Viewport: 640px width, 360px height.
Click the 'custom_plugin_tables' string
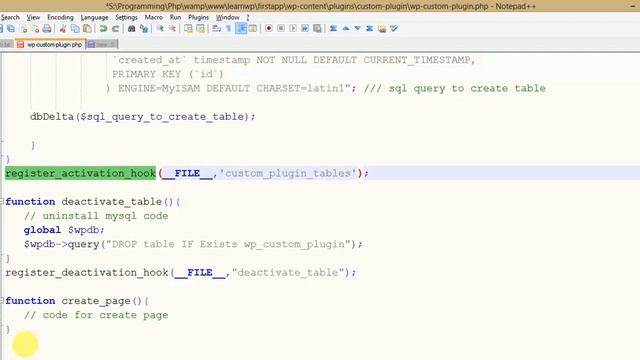pos(288,173)
